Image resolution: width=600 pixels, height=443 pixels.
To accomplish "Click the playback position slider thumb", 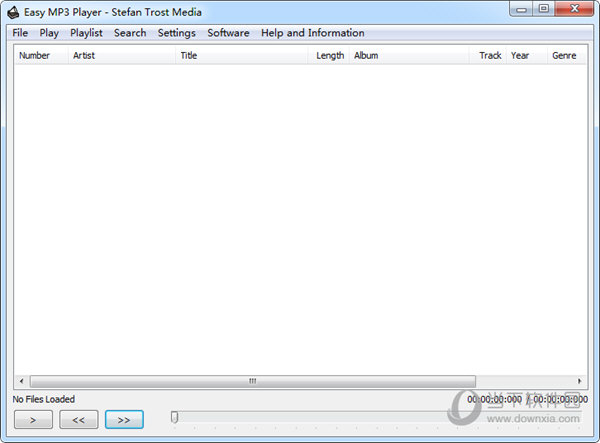I will (x=174, y=417).
